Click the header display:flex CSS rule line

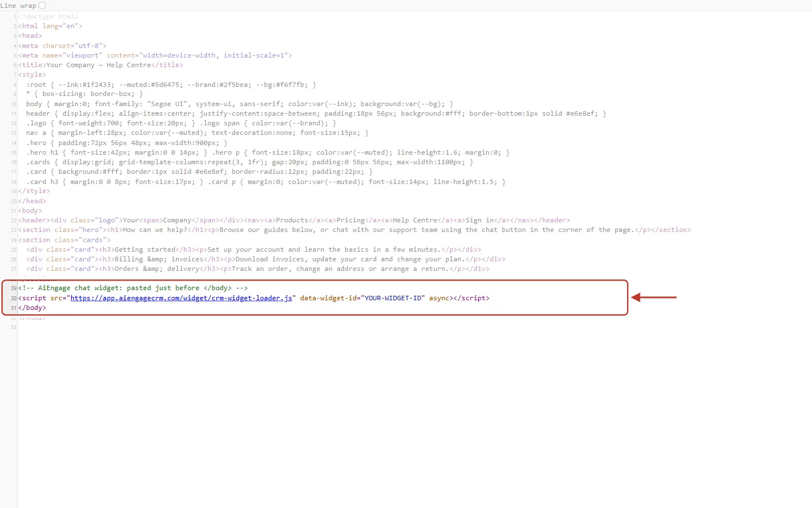tap(316, 113)
